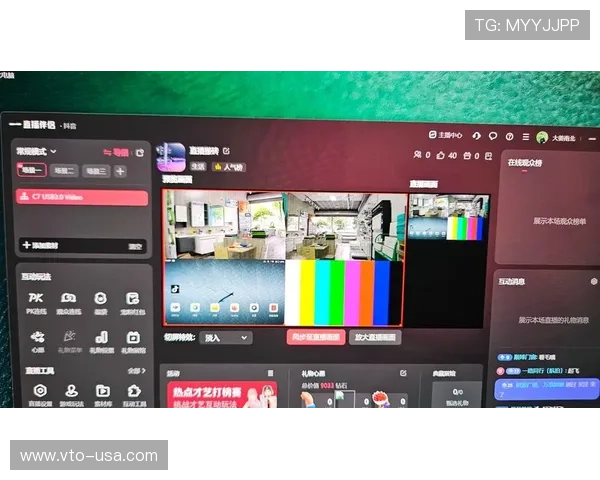
Task: Click the share/export icon beside 导播
Action: pyautogui.click(x=140, y=153)
